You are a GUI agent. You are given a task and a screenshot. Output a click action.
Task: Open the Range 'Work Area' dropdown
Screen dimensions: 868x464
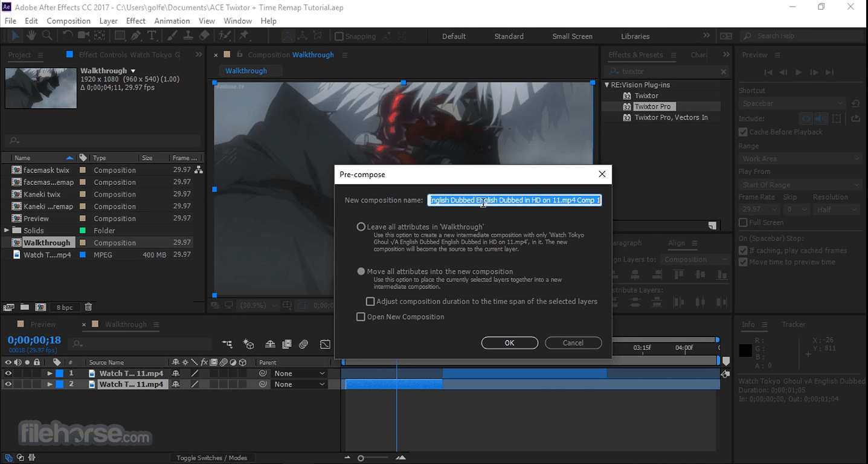click(x=801, y=158)
